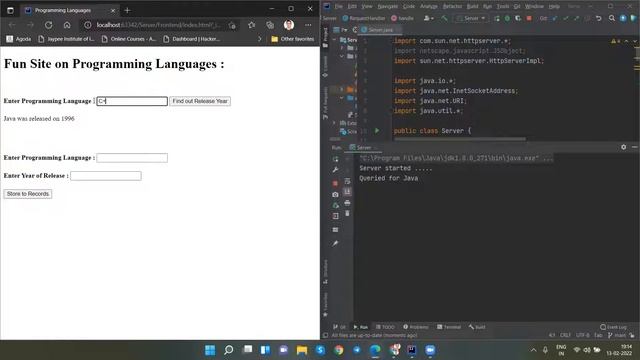The image size is (640, 360).
Task: Open Search Everywhere magnifier in IntelliJ
Action: [612, 18]
